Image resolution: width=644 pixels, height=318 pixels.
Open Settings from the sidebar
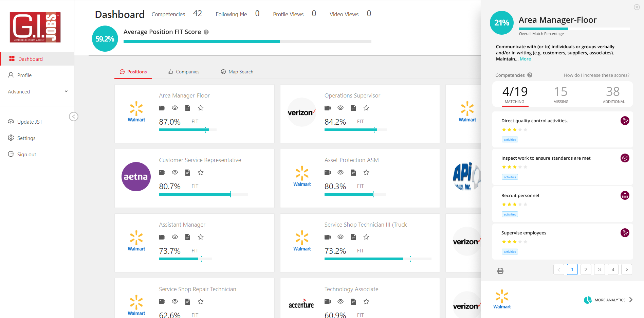tap(37, 138)
